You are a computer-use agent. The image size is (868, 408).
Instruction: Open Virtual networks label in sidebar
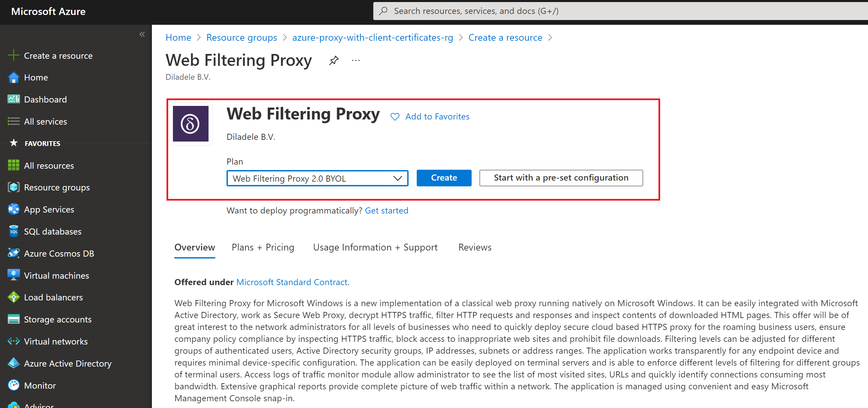click(x=56, y=341)
